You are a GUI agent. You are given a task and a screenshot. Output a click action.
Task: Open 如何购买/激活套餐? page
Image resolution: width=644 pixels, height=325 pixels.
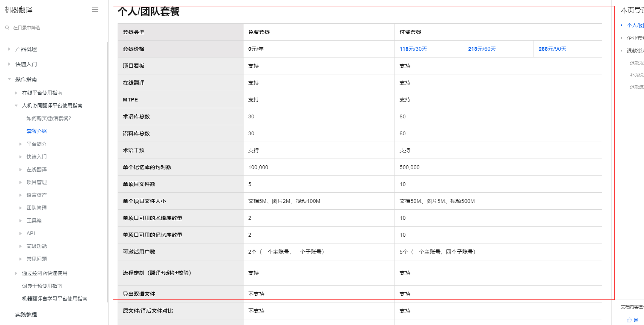pos(49,118)
